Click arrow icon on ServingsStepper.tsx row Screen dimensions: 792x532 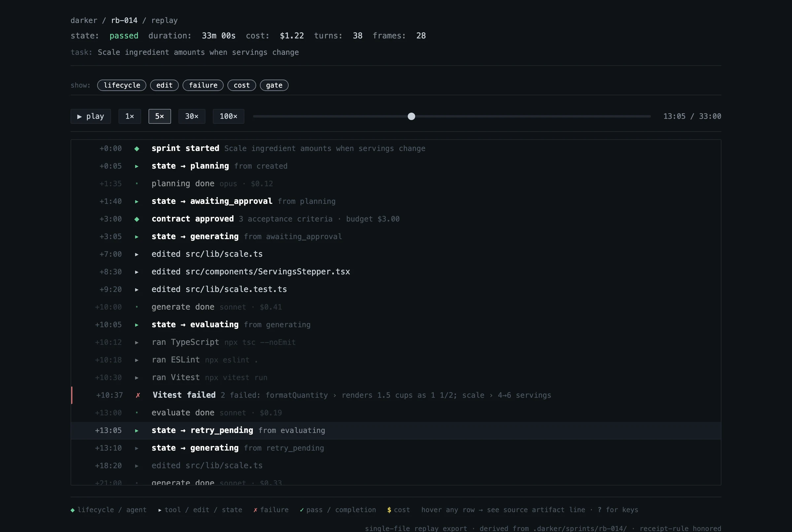pyautogui.click(x=137, y=272)
